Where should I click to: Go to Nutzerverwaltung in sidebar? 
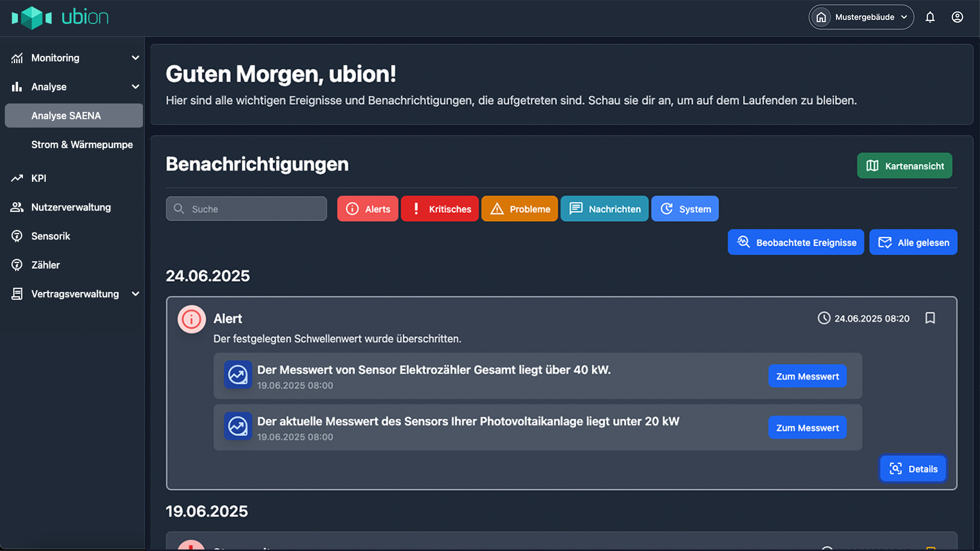tap(70, 207)
